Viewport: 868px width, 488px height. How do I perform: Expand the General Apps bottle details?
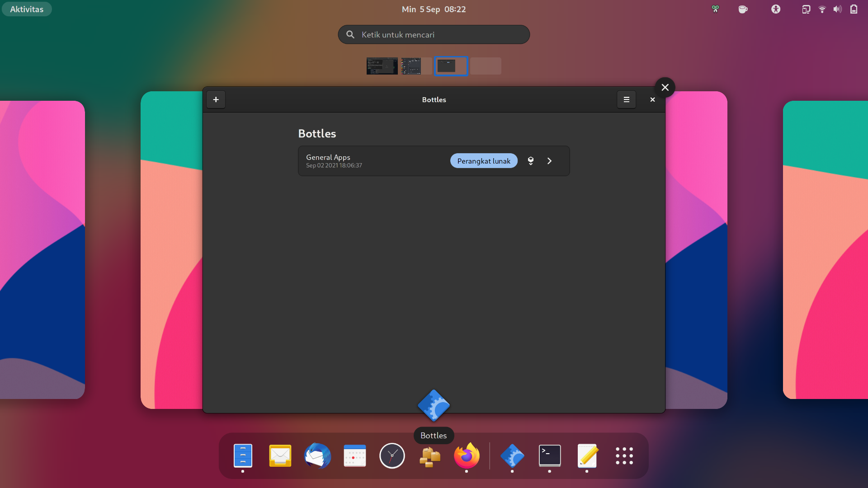tap(549, 160)
